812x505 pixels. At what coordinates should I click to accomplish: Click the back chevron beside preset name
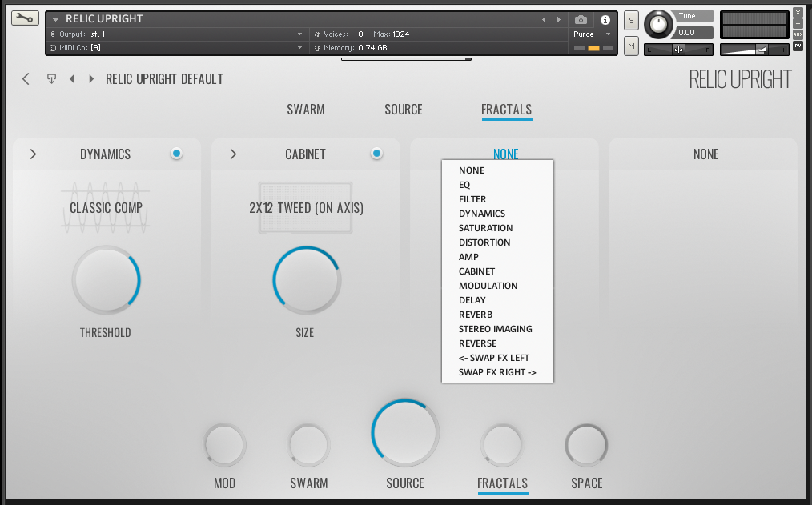click(26, 79)
